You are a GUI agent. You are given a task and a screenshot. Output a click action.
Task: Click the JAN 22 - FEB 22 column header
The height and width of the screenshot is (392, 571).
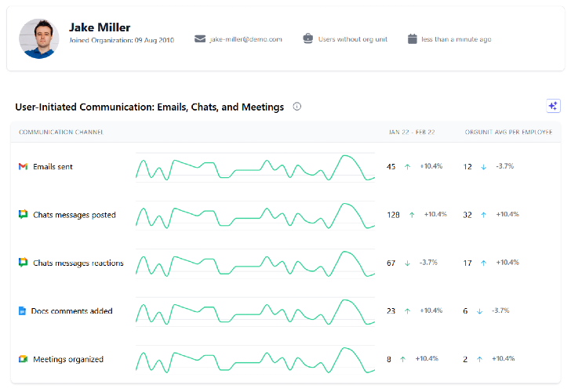[x=412, y=132]
